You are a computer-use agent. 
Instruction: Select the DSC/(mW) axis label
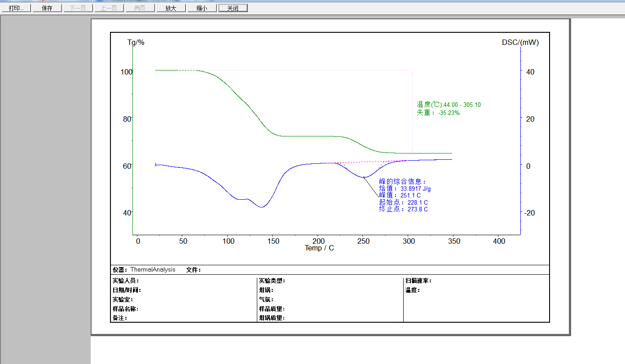[x=520, y=43]
